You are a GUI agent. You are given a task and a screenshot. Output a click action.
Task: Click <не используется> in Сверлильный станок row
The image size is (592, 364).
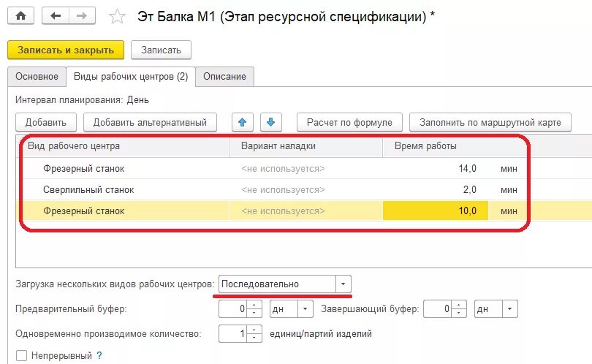[283, 190]
